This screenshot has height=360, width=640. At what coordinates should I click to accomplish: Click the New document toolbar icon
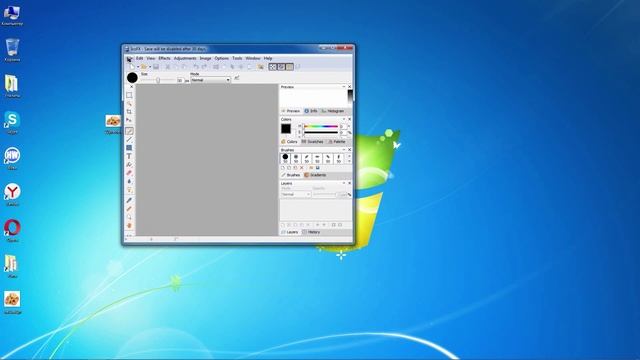pyautogui.click(x=131, y=67)
